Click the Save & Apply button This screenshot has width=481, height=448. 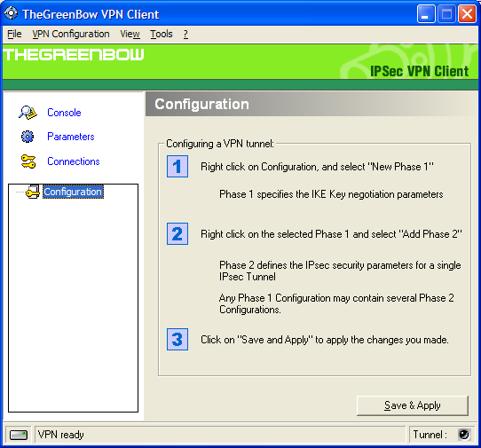coord(413,405)
